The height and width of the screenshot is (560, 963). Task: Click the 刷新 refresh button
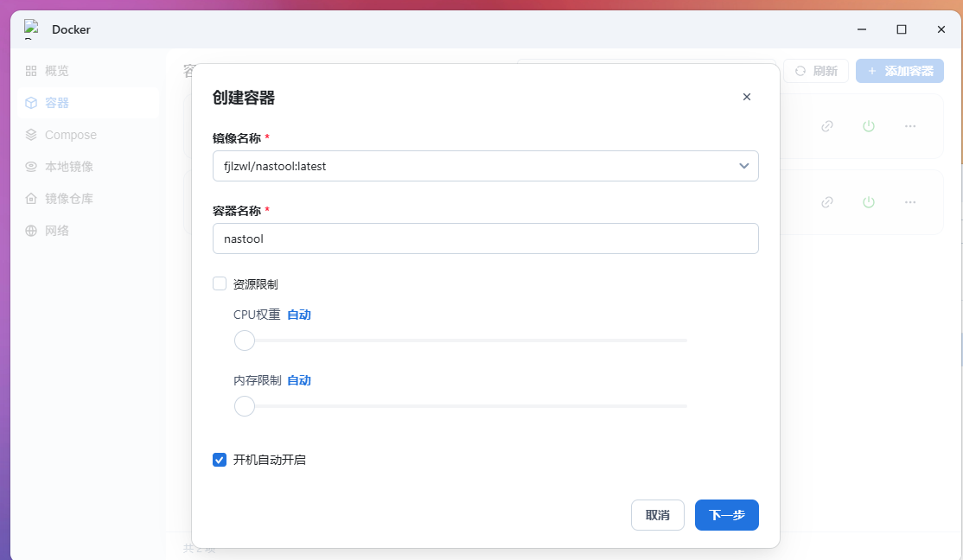(816, 71)
